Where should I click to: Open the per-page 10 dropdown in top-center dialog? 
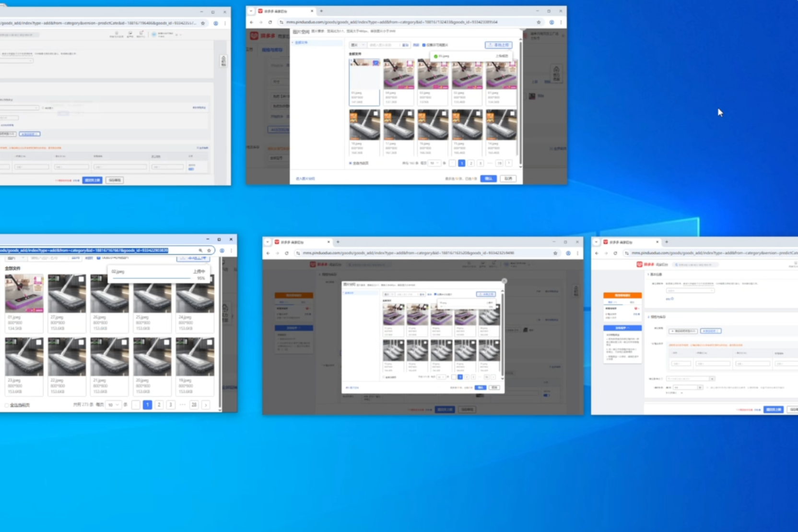click(434, 163)
